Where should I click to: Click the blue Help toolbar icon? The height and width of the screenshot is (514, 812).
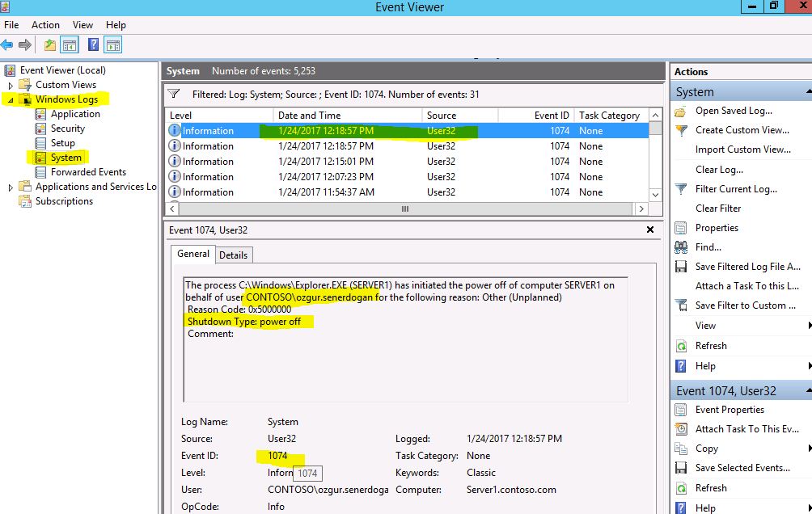point(93,45)
